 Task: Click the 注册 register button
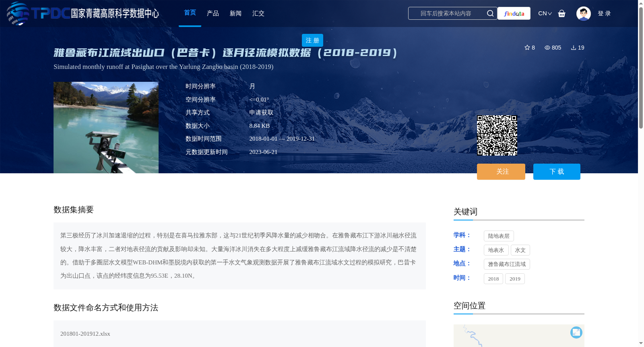tap(312, 40)
